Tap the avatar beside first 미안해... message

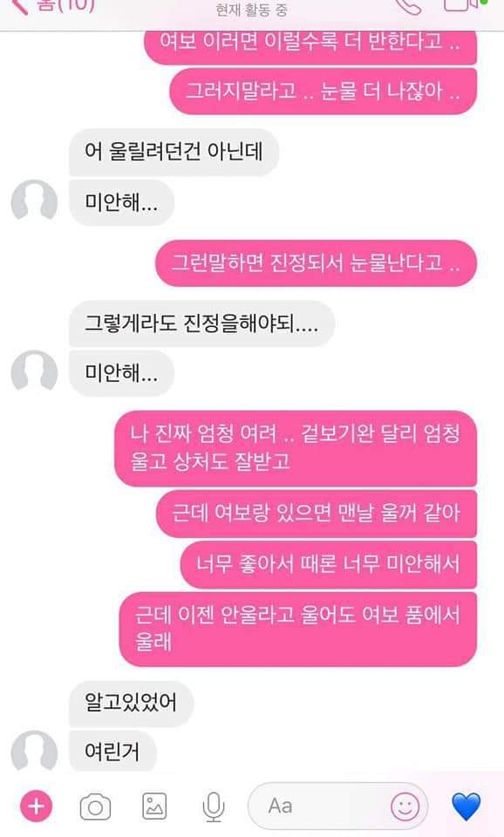point(34,201)
